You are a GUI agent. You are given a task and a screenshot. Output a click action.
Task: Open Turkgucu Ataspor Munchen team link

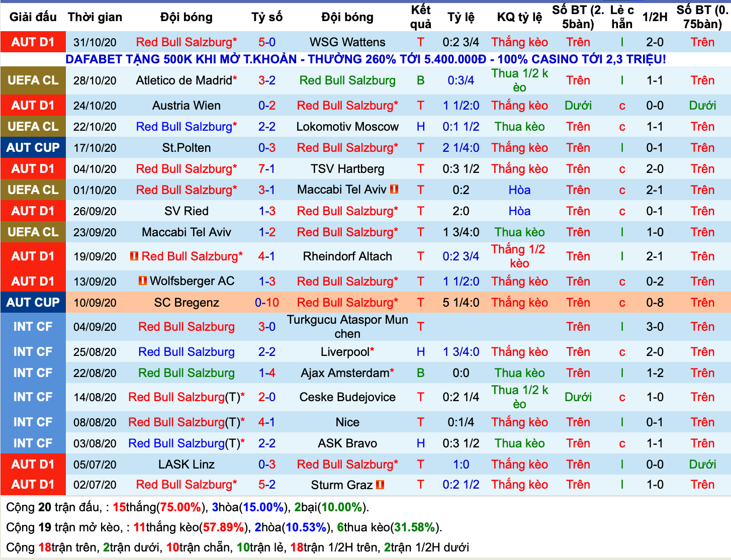pos(347,327)
